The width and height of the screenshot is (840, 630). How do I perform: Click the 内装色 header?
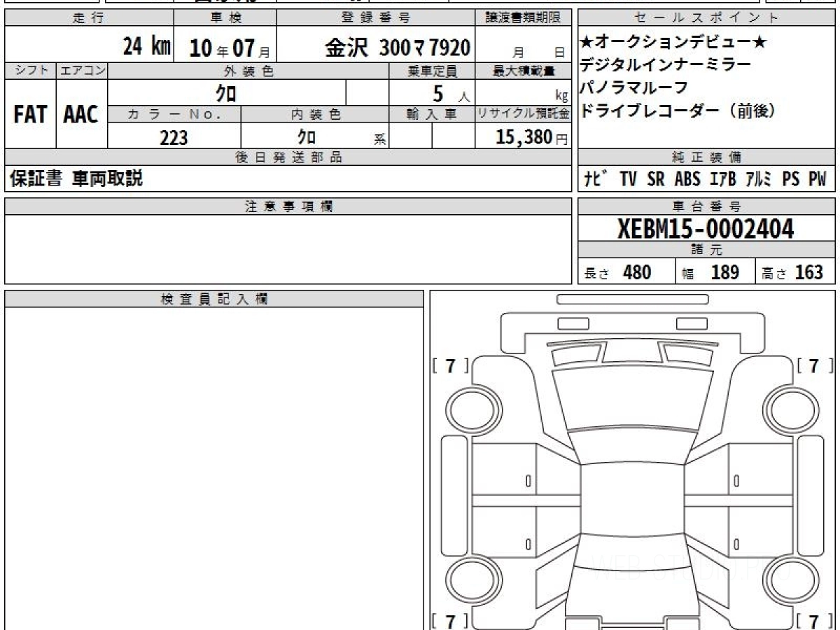[315, 114]
